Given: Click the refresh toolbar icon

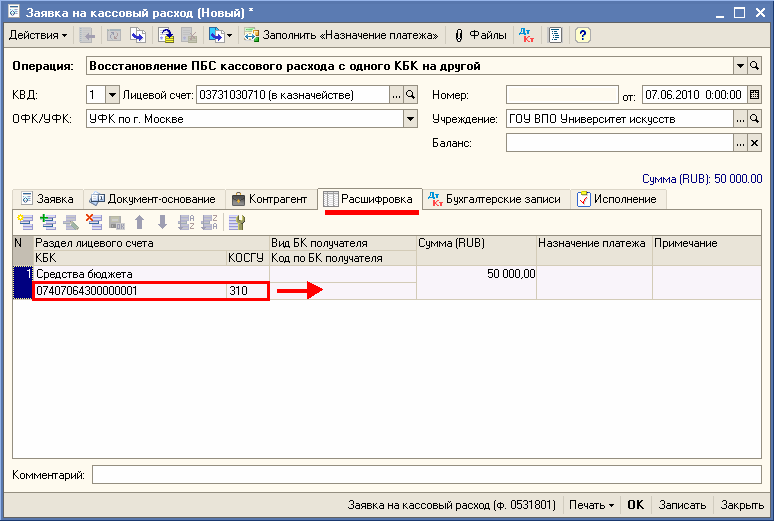Looking at the screenshot, I should [x=114, y=36].
